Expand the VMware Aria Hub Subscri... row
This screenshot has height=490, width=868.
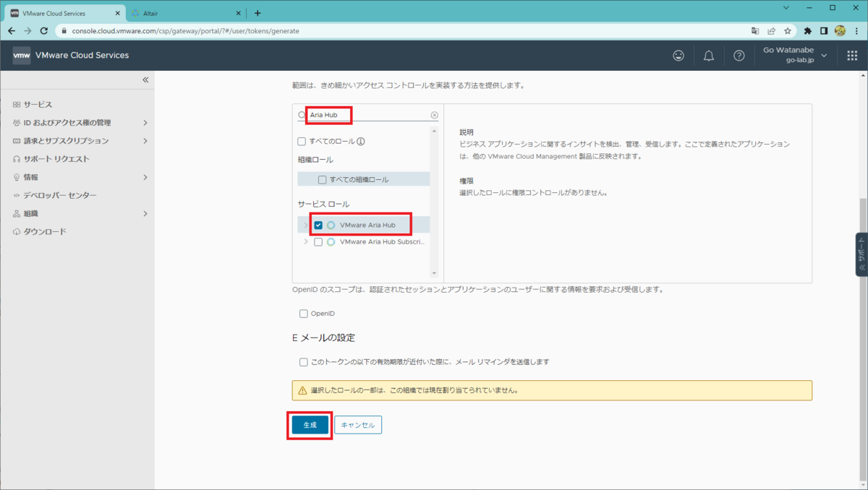(x=305, y=242)
